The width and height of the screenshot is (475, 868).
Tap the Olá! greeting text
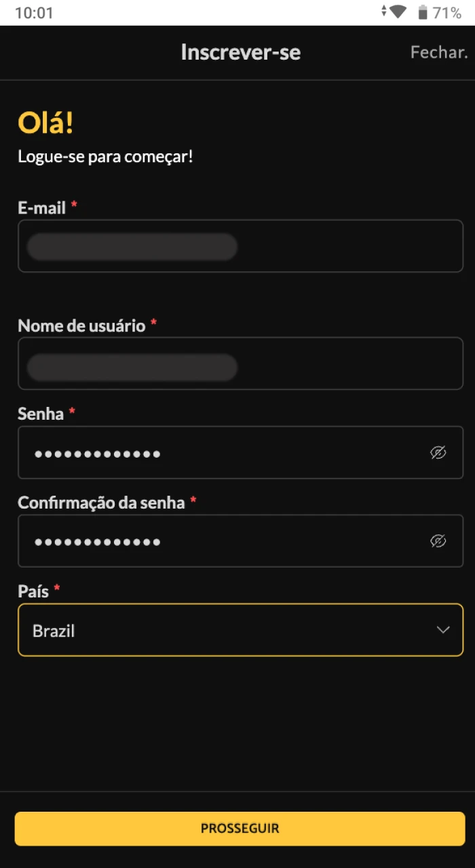coord(45,123)
